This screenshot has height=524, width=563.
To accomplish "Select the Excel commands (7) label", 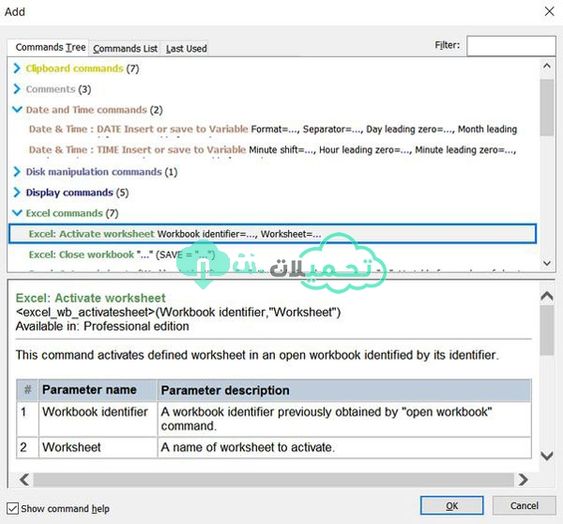I will [72, 213].
